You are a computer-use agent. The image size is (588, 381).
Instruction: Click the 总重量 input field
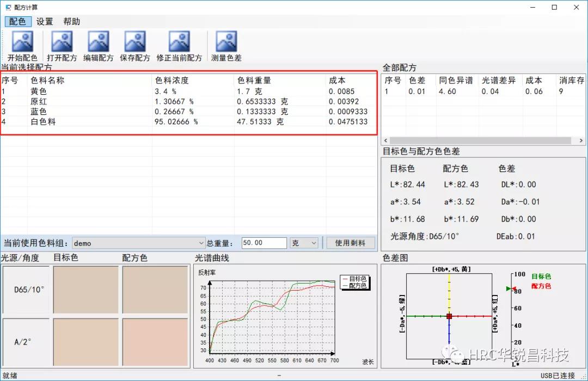coord(264,243)
